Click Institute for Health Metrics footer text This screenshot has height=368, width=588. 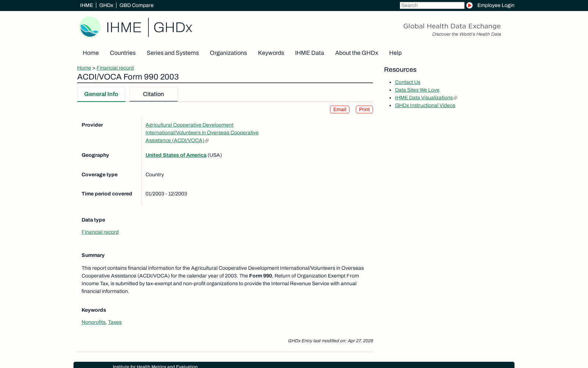coord(155,366)
